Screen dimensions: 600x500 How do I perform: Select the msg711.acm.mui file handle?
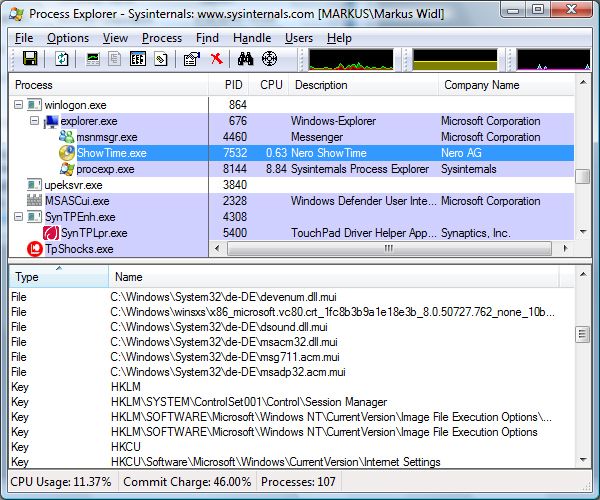(x=292, y=357)
